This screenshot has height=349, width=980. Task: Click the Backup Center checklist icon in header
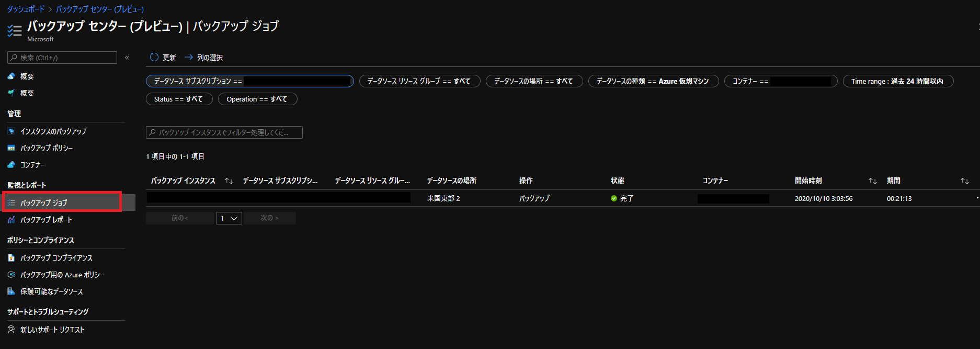coord(15,31)
